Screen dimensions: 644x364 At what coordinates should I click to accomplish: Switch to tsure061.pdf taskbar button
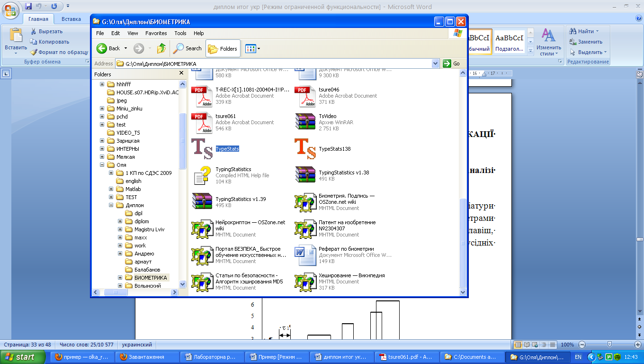point(406,357)
